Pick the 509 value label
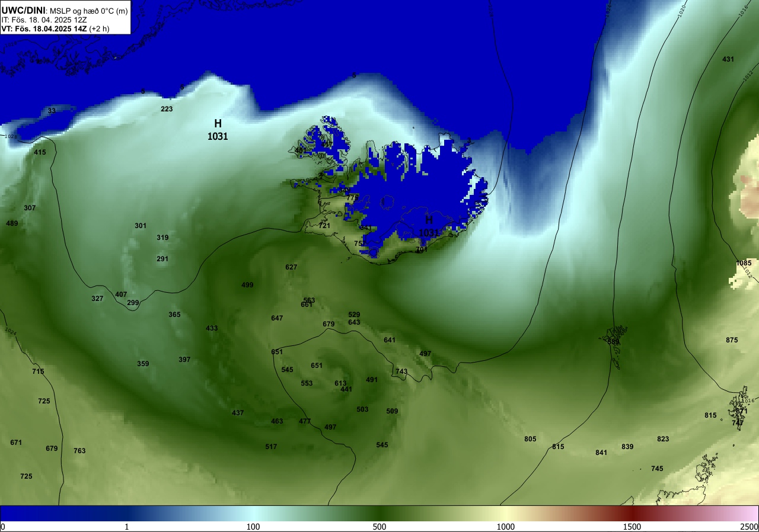The width and height of the screenshot is (759, 532). pos(392,411)
